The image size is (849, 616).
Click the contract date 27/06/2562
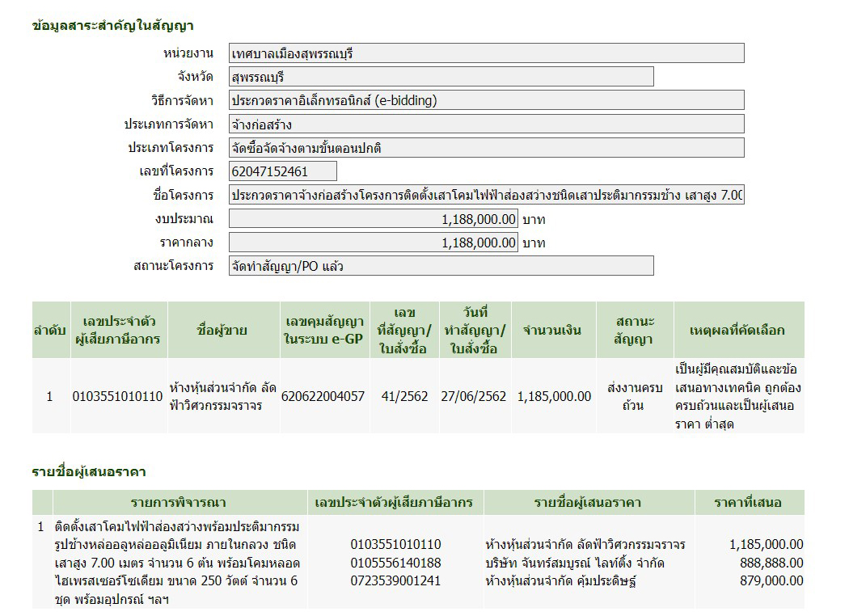coord(473,396)
